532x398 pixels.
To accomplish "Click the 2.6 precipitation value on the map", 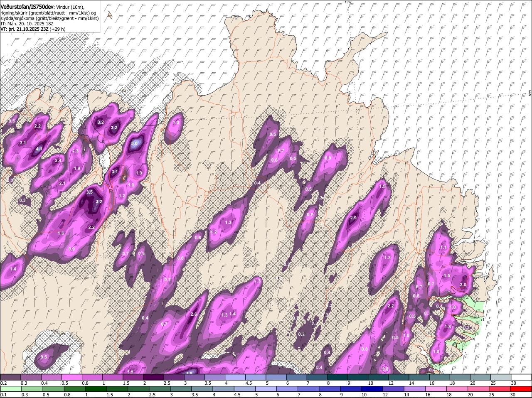I will point(194,314).
